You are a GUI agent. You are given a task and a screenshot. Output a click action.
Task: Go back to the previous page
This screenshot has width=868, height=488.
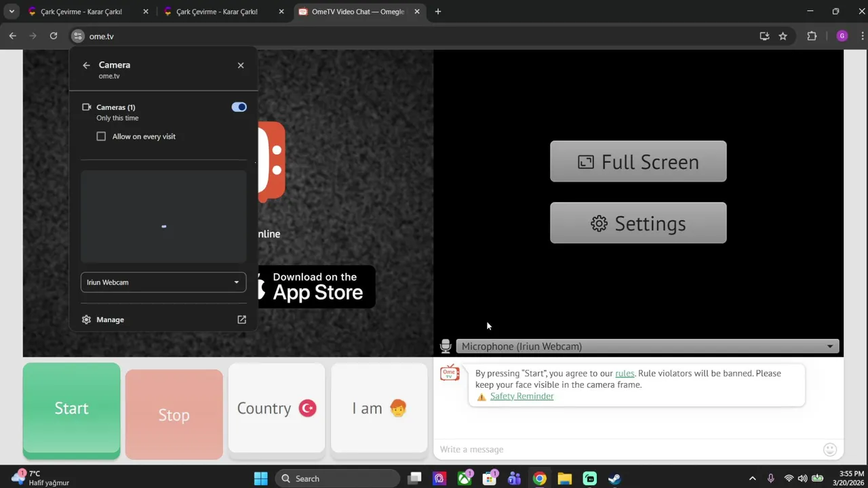pos(13,36)
